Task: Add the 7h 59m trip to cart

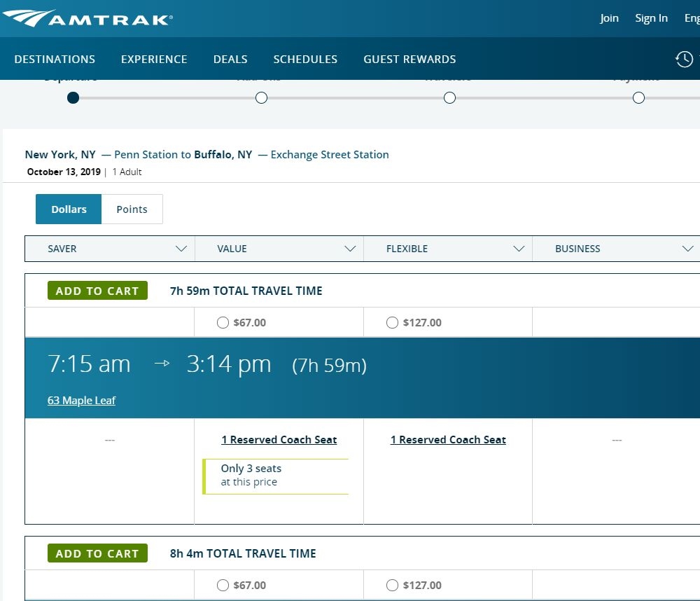Action: pyautogui.click(x=97, y=291)
